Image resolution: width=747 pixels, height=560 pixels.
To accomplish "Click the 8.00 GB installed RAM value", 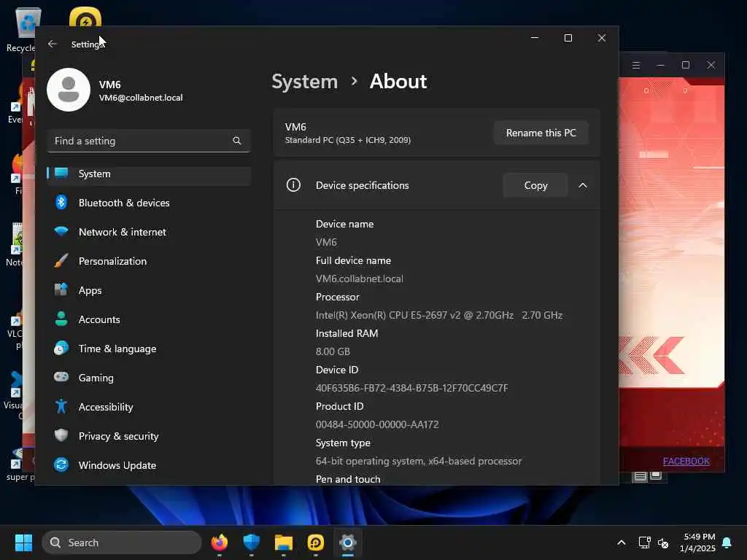I will (333, 351).
